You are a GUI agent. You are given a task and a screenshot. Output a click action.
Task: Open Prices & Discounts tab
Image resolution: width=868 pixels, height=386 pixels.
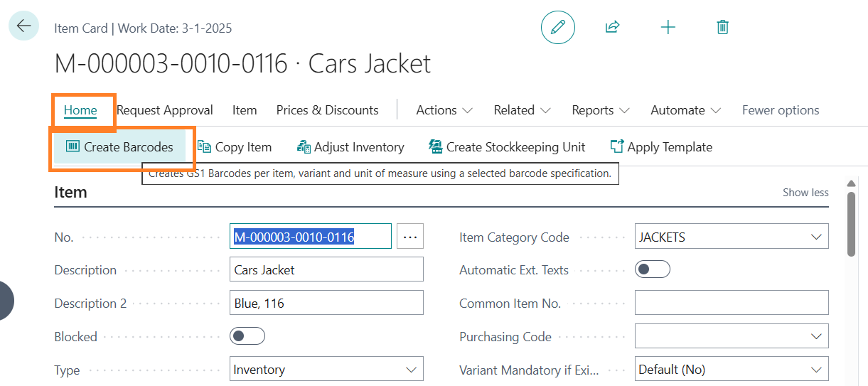(x=327, y=110)
